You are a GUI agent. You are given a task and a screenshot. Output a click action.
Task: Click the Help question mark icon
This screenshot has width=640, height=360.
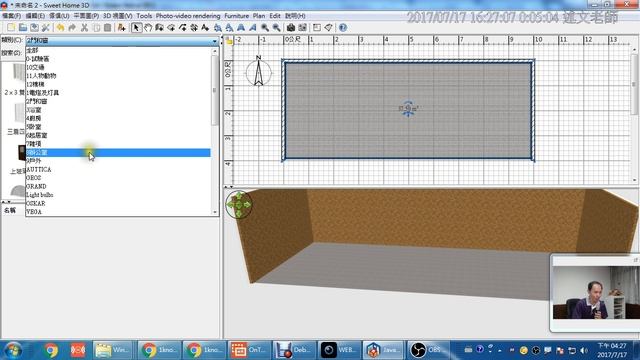[x=343, y=28]
